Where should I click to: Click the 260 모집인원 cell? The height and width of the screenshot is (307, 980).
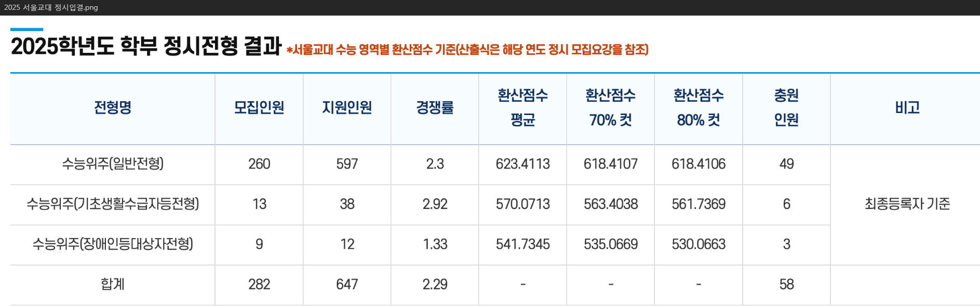[x=259, y=164]
